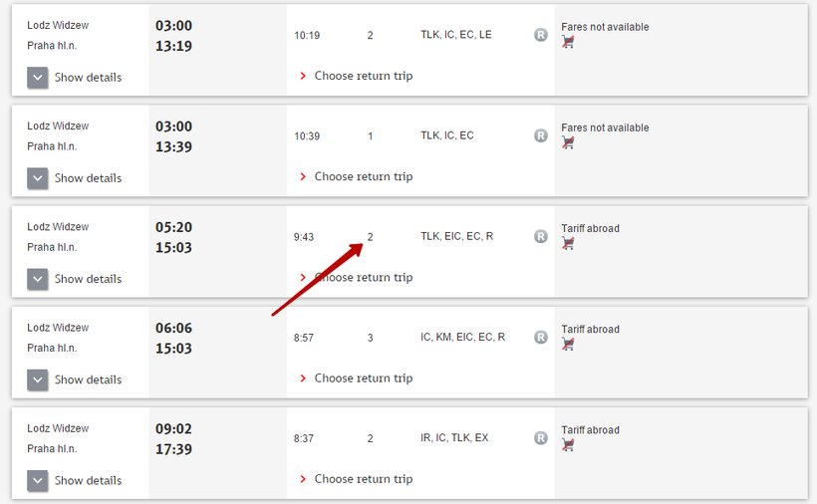Choose return trip for 06:06 departure

(363, 378)
